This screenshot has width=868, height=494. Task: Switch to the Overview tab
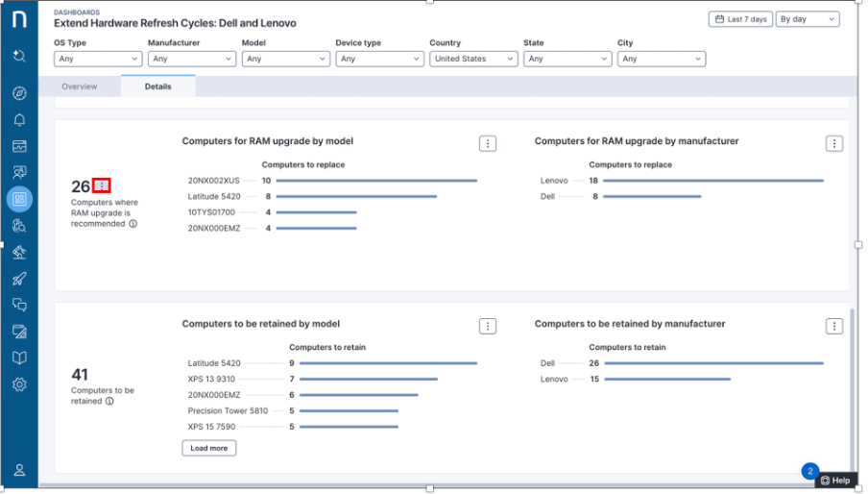(x=80, y=86)
